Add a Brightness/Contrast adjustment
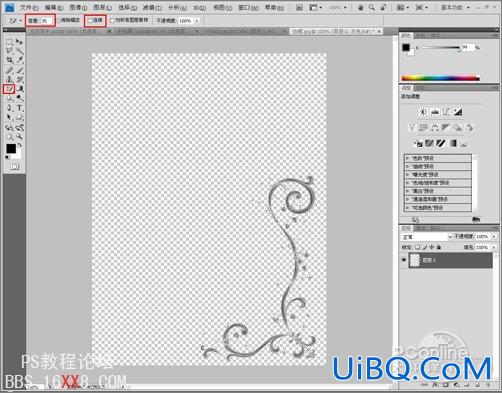This screenshot has height=393, width=502. click(423, 112)
